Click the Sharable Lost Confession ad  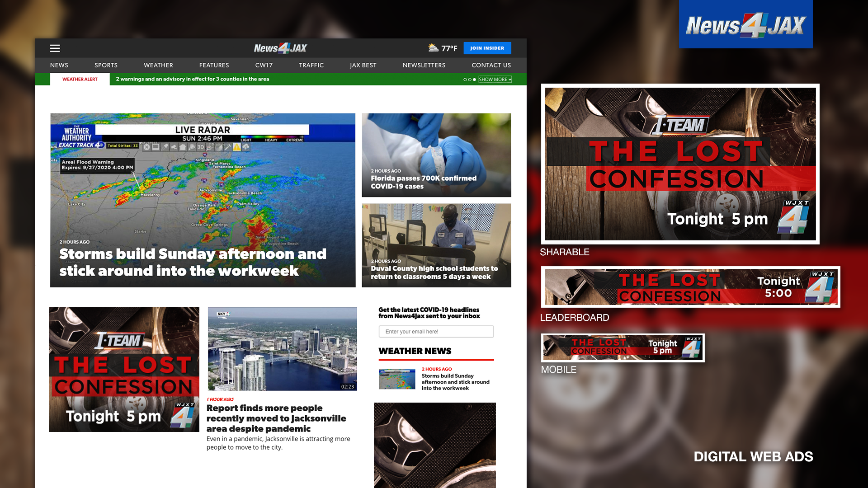click(x=680, y=164)
